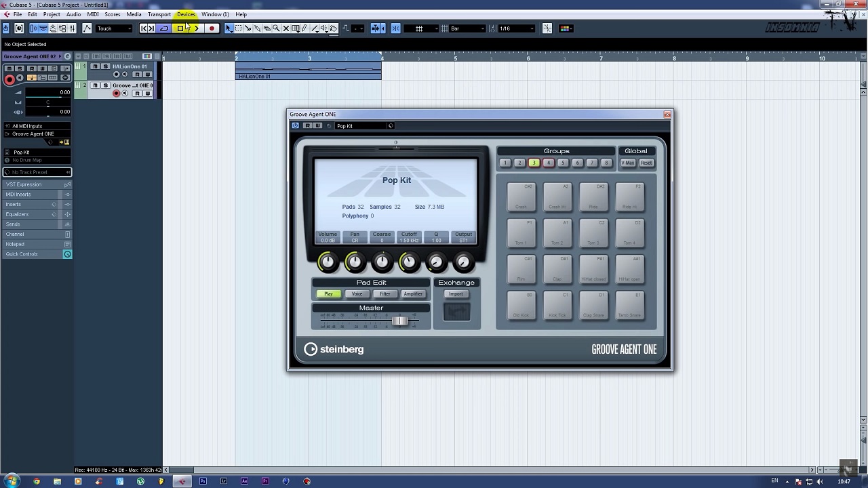Screen dimensions: 868x488
Task: Solo the Groove Agent ONE track
Action: coord(105,85)
